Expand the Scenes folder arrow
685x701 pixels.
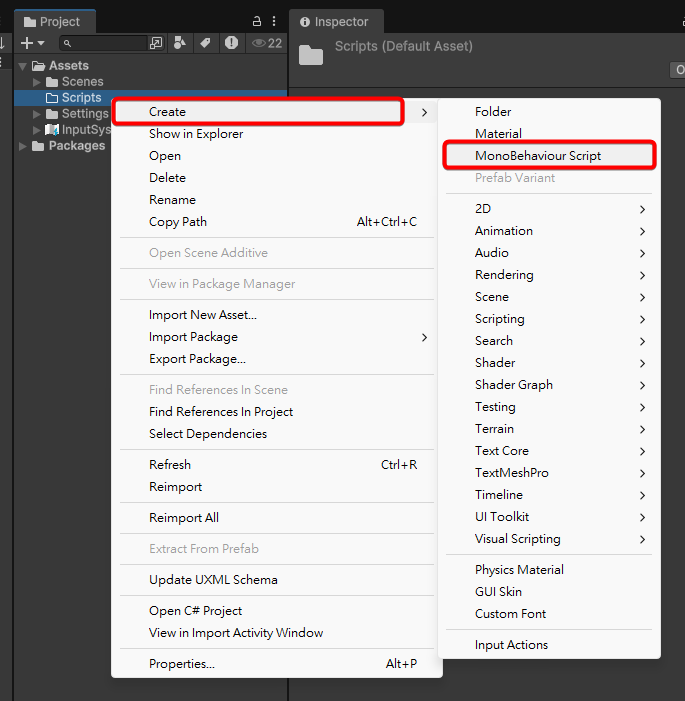pyautogui.click(x=38, y=82)
